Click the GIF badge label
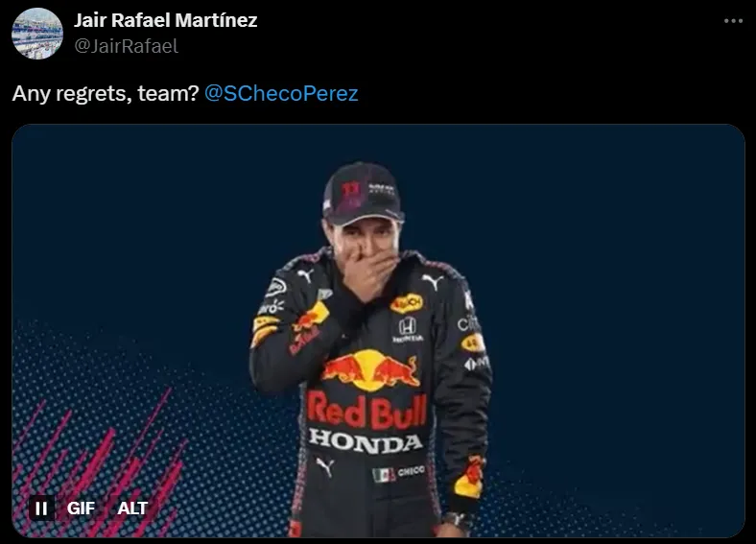The image size is (756, 544). click(81, 509)
